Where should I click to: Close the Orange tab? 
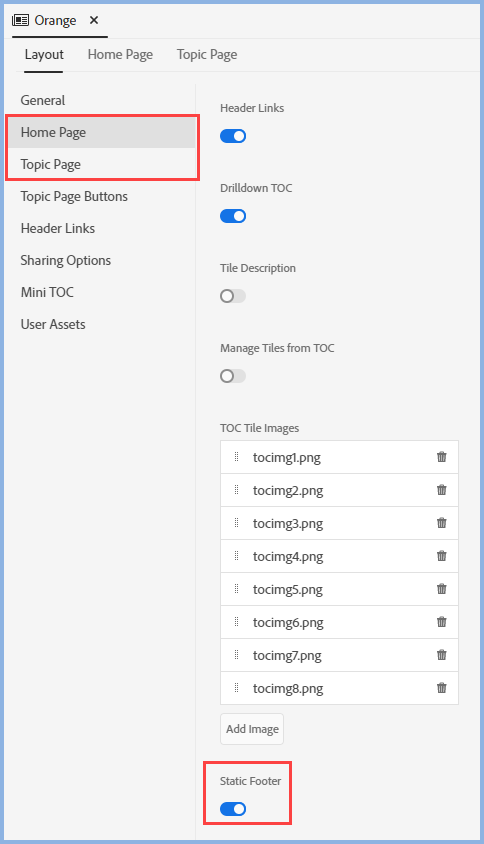pyautogui.click(x=94, y=20)
